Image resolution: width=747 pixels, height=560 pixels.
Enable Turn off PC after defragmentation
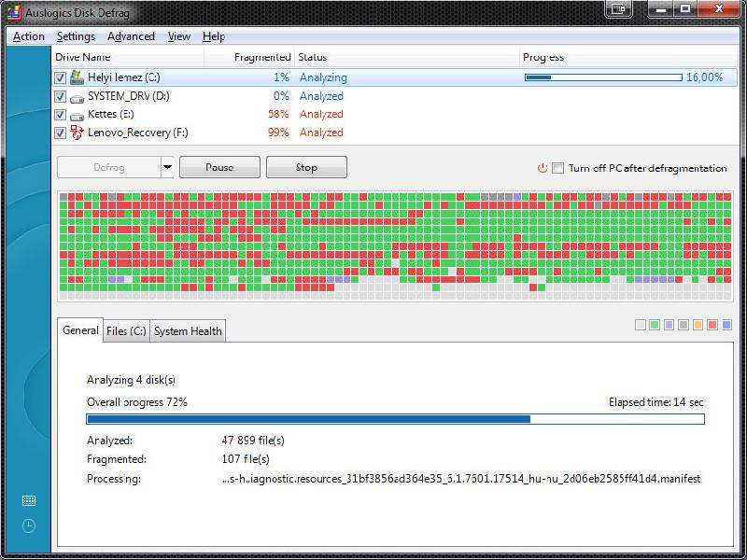tap(557, 168)
